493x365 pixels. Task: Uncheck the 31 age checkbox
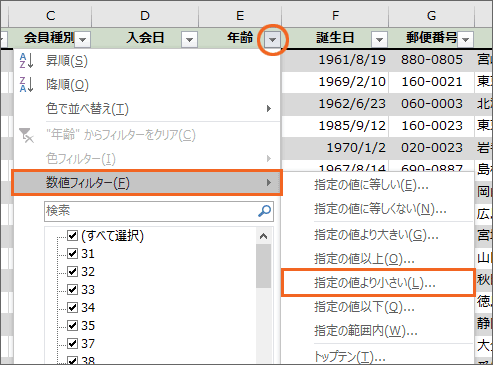coord(73,253)
